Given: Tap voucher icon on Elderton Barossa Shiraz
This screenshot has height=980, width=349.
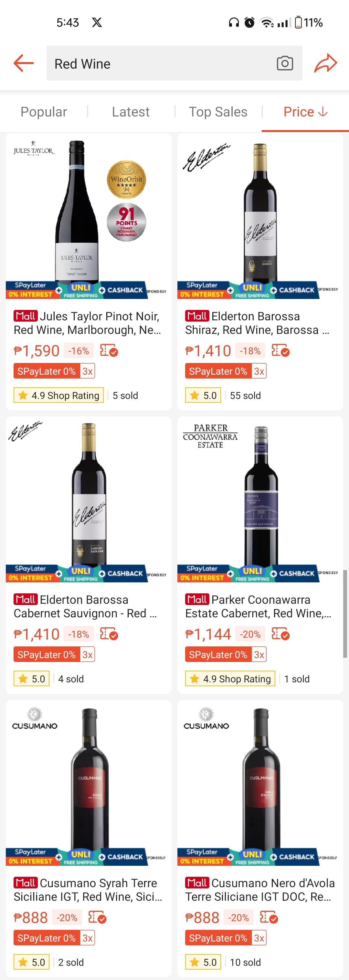Looking at the screenshot, I should (280, 351).
